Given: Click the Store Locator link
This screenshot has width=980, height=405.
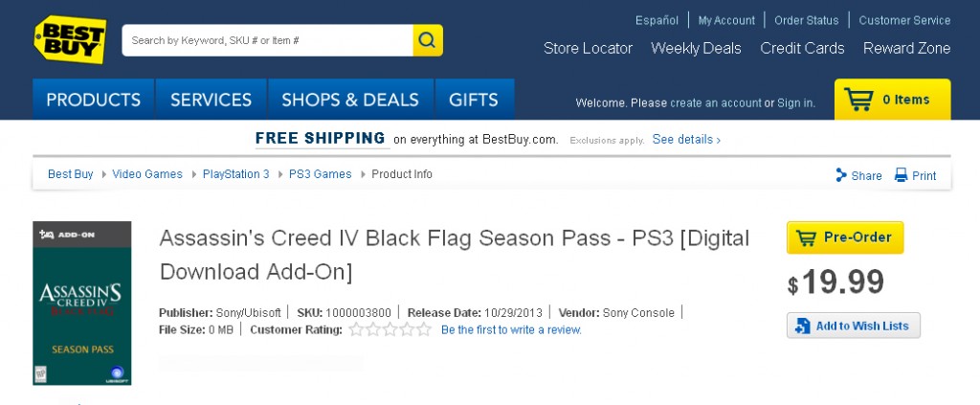Looking at the screenshot, I should pyautogui.click(x=588, y=48).
